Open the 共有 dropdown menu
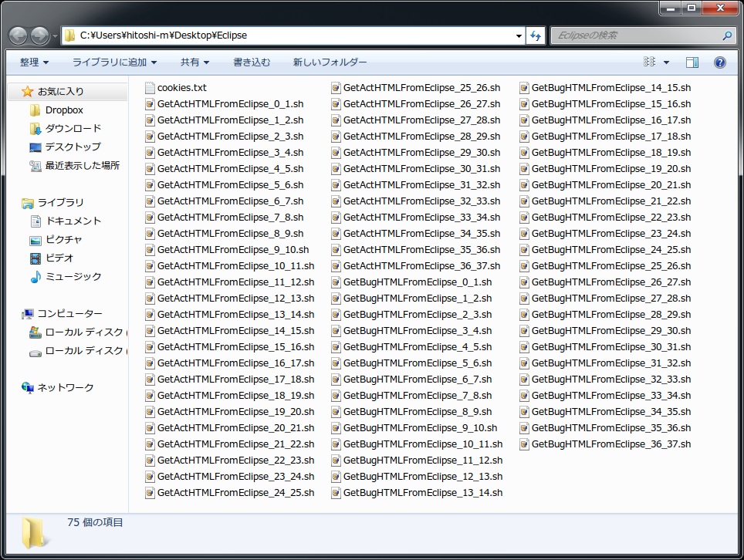The height and width of the screenshot is (560, 744). tap(194, 62)
